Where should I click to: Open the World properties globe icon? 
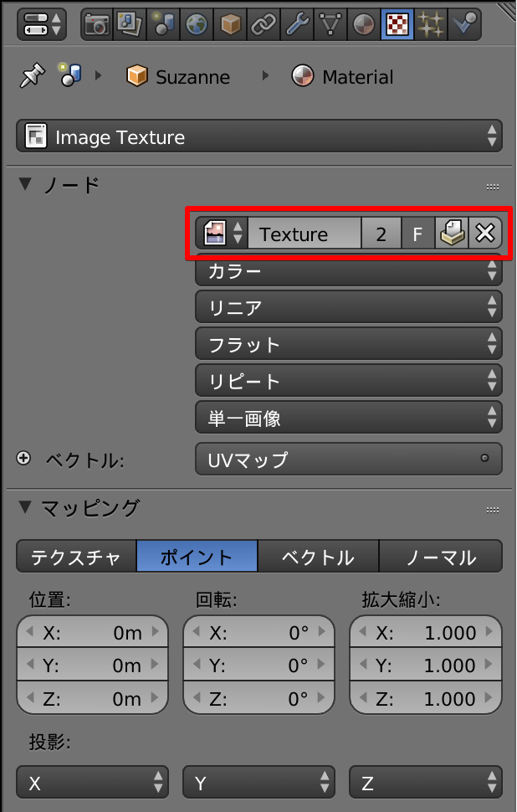pyautogui.click(x=196, y=24)
